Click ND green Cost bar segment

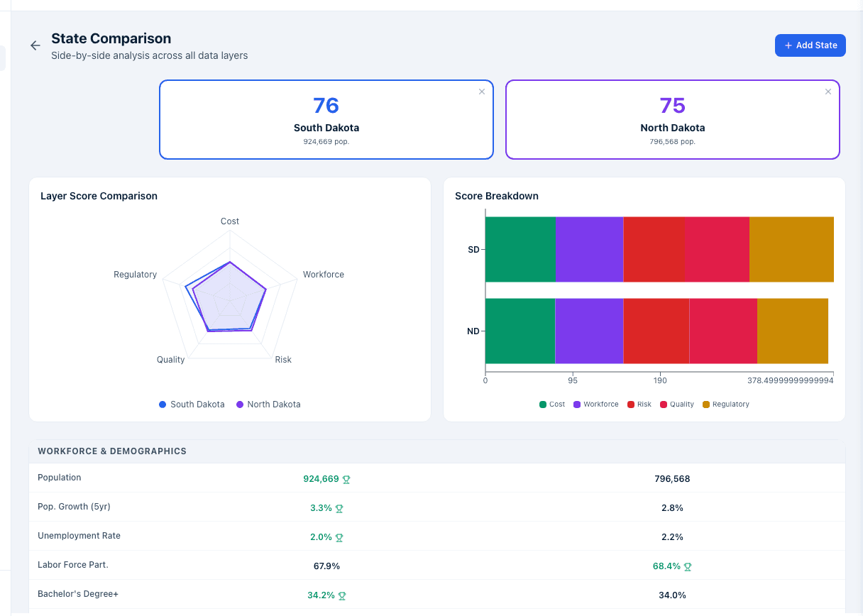520,331
